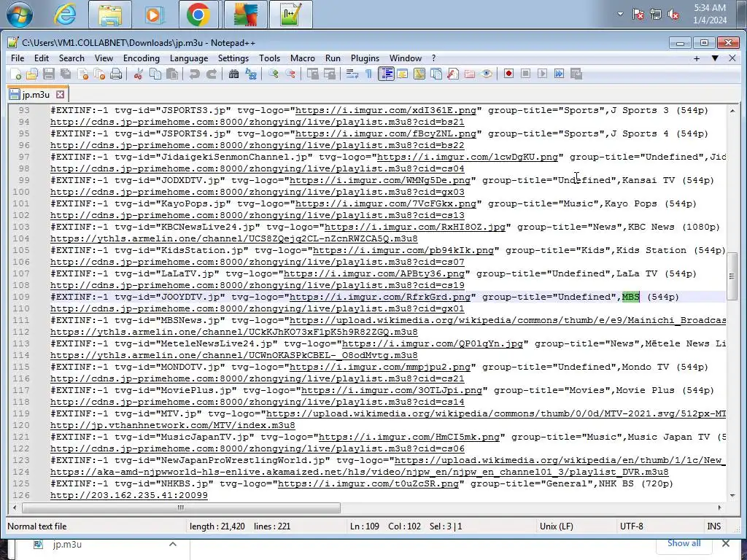
Task: Open the Plugins menu
Action: tap(365, 58)
